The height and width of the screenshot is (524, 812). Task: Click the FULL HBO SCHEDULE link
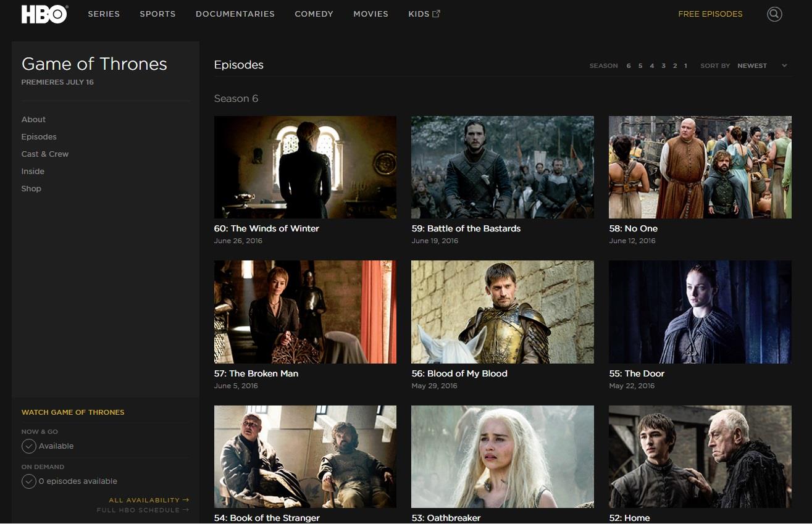click(x=138, y=510)
